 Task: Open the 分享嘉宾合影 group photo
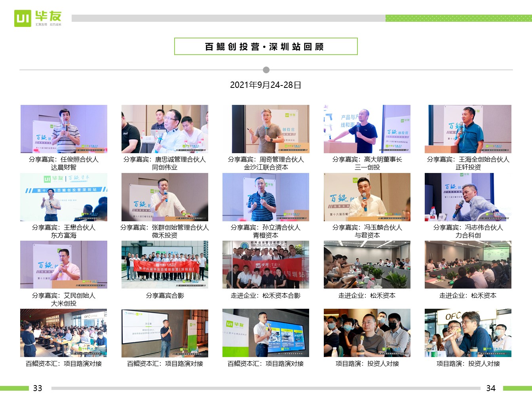[x=165, y=264]
